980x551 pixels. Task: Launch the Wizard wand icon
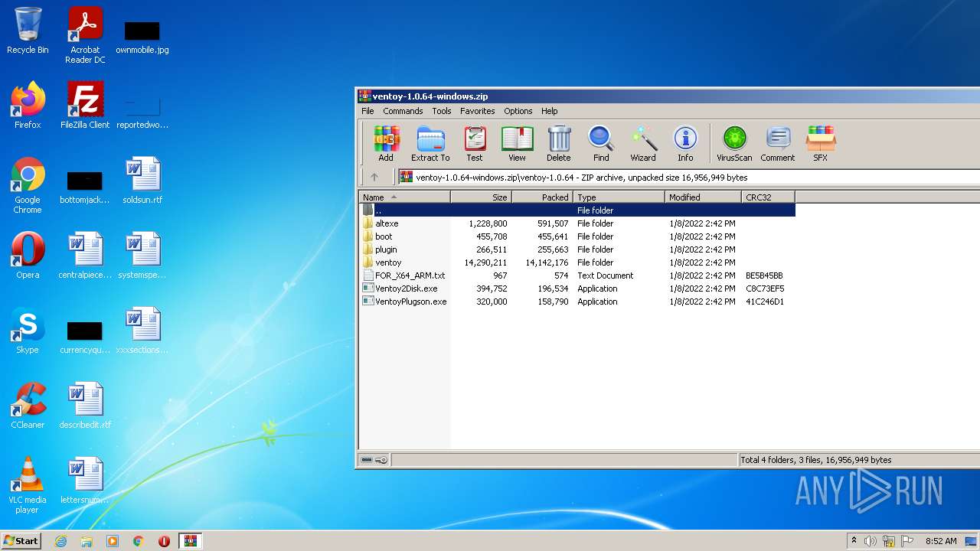[x=643, y=144]
